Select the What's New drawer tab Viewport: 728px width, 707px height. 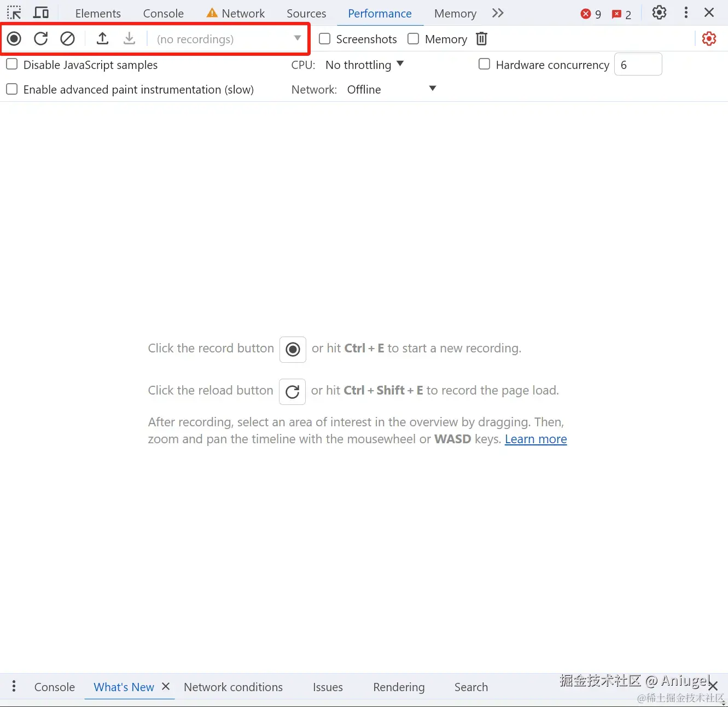pyautogui.click(x=124, y=687)
